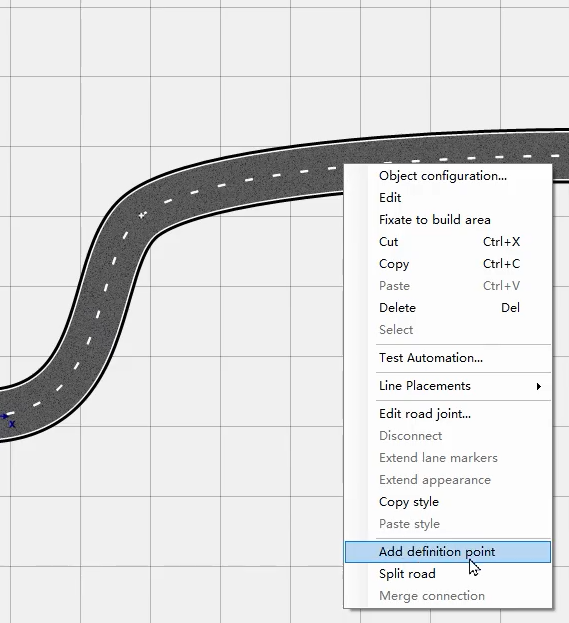Open Object configuration... from context menu

pos(448,176)
